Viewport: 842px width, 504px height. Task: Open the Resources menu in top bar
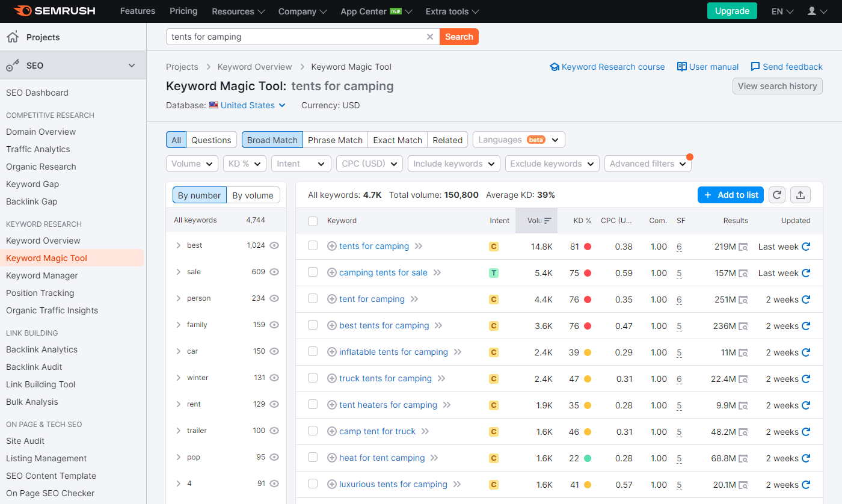[x=239, y=11]
